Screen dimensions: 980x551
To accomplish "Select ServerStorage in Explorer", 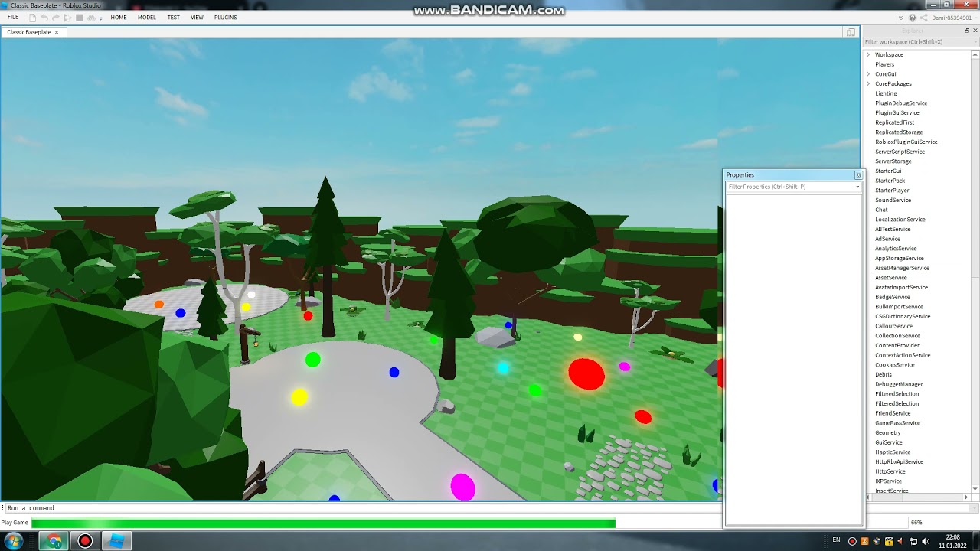I will click(x=893, y=161).
